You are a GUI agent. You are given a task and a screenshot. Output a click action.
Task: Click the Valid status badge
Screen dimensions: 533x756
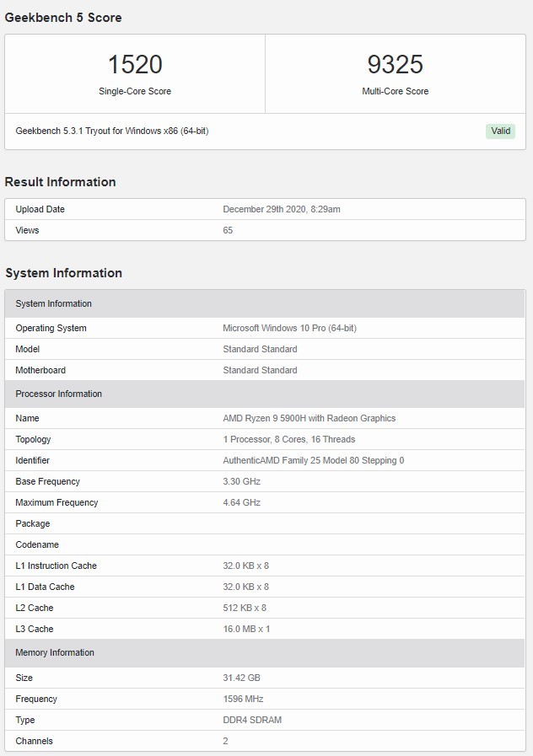click(500, 131)
